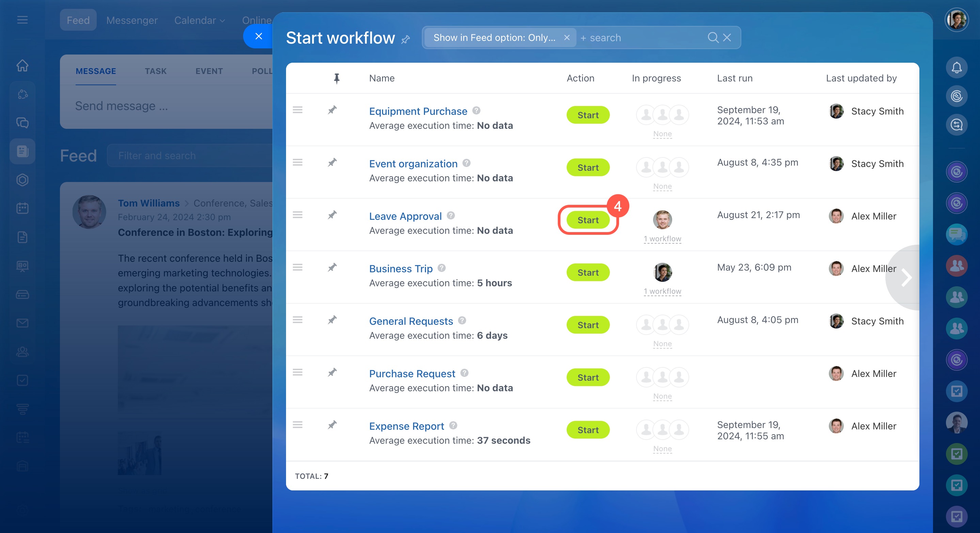Show help for Expense Report workflow
This screenshot has width=980, height=533.
click(453, 425)
